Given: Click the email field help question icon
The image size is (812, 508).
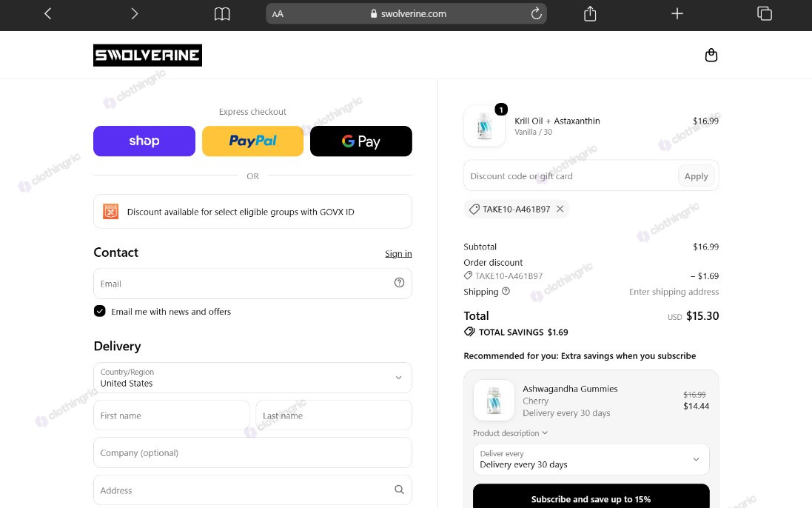Looking at the screenshot, I should [x=399, y=283].
